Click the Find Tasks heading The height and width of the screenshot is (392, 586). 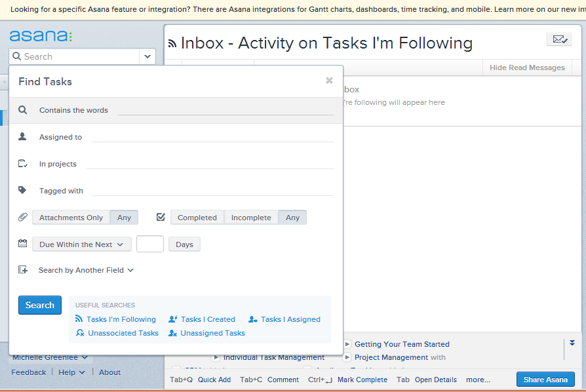(x=45, y=81)
